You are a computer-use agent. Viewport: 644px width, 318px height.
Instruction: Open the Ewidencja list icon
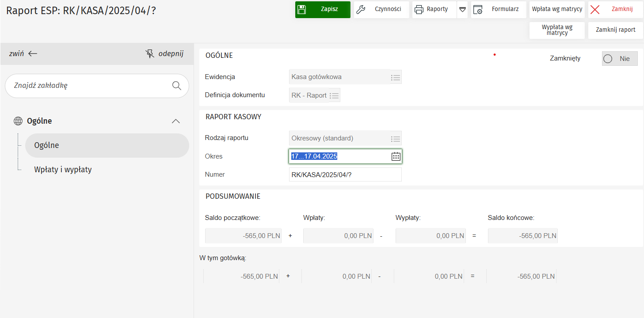pyautogui.click(x=395, y=77)
